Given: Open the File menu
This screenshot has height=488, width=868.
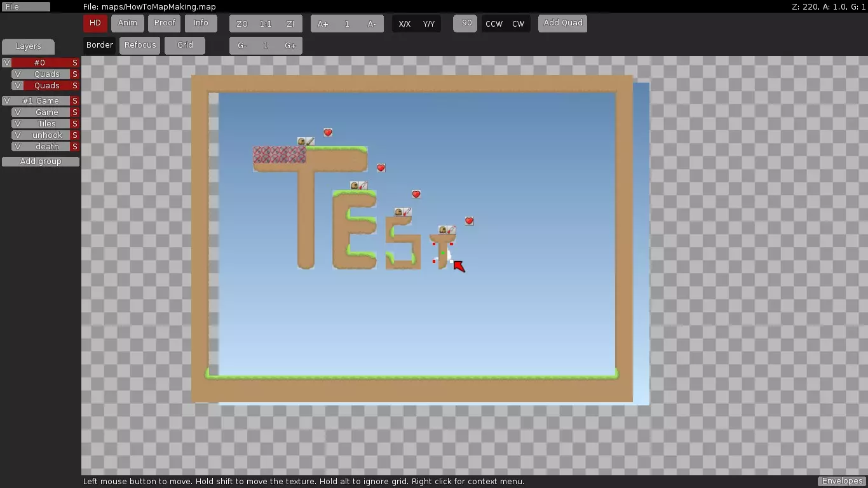Looking at the screenshot, I should (25, 7).
